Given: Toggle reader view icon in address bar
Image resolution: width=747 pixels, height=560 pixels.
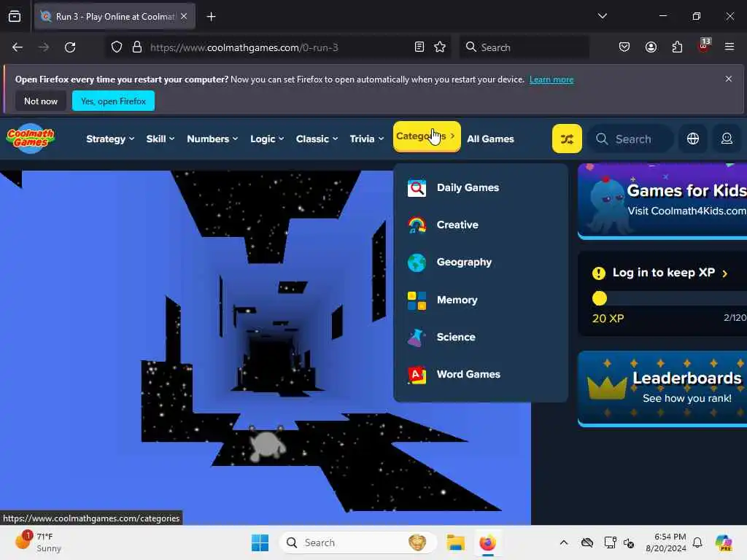Looking at the screenshot, I should 419,47.
